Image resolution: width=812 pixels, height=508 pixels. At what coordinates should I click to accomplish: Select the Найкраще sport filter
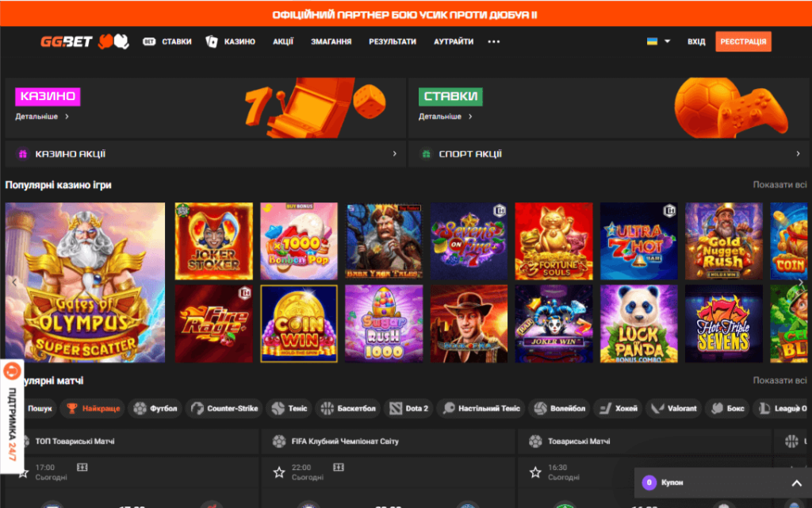(92, 409)
